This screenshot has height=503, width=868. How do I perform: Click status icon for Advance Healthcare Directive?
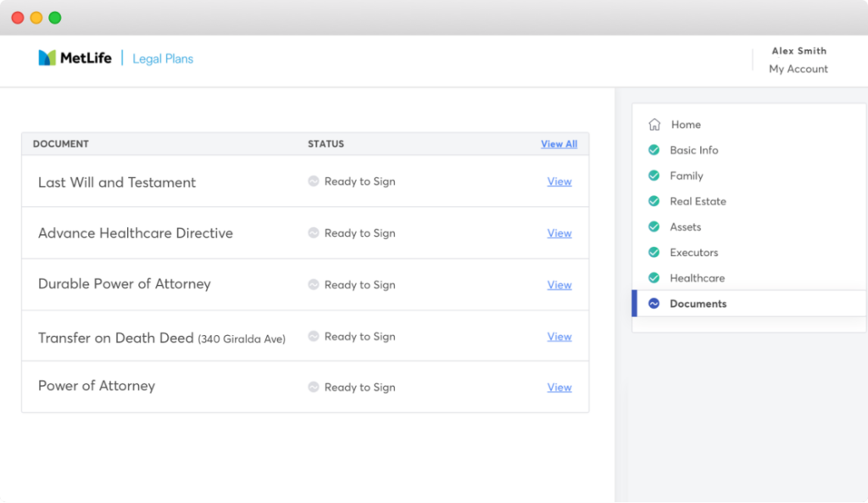[x=314, y=232]
